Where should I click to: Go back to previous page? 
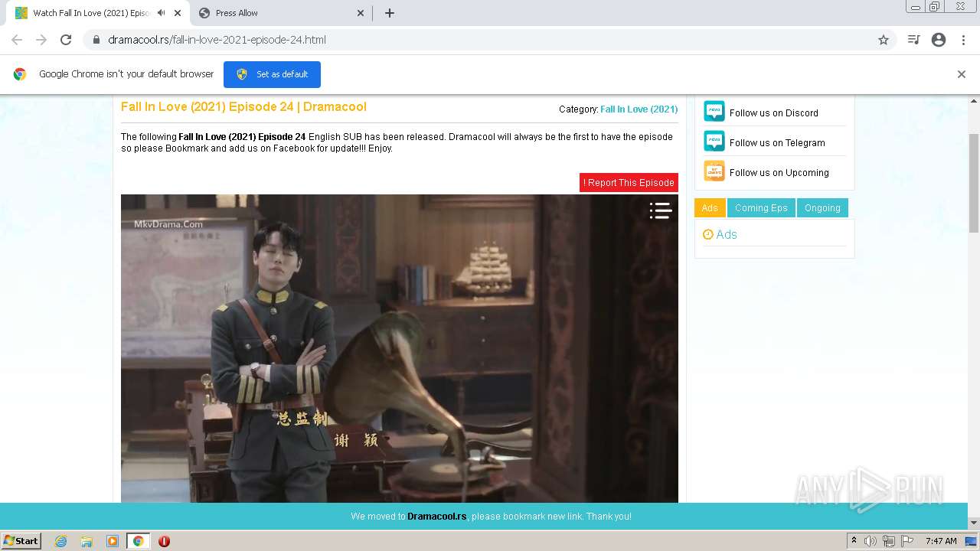[x=17, y=40]
